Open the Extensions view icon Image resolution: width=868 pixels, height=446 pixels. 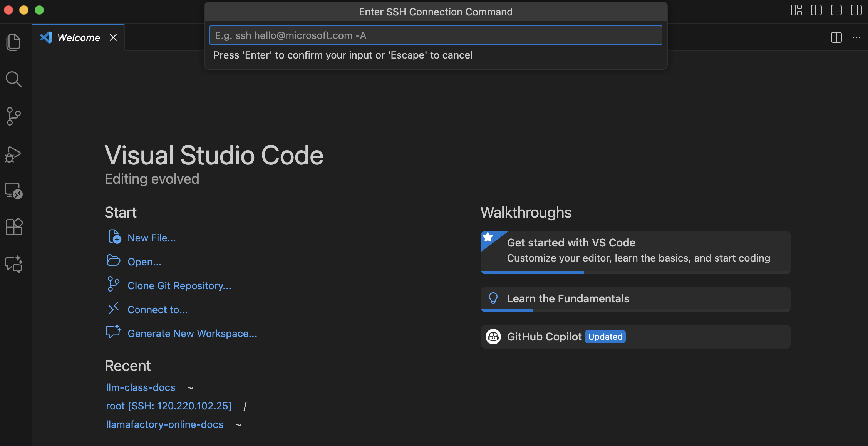pos(13,227)
